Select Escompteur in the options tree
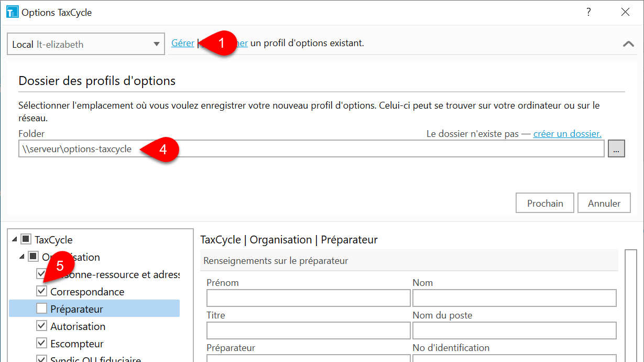The image size is (644, 362). pos(77,344)
